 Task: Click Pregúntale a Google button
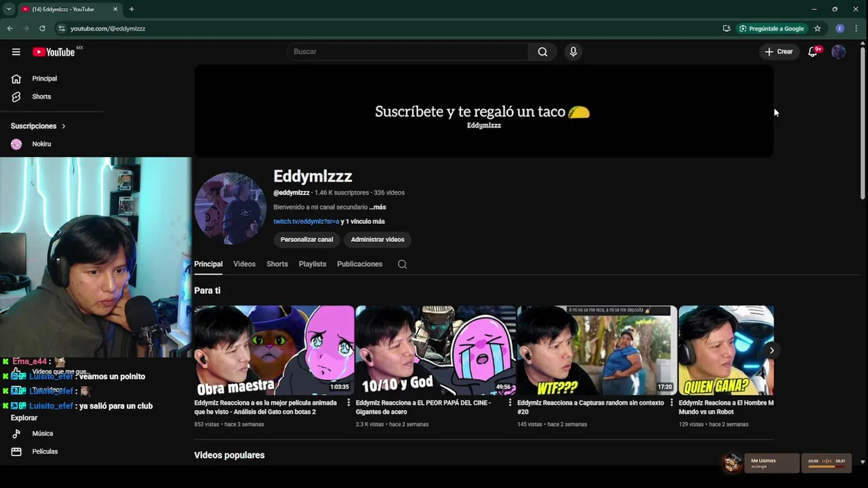(x=772, y=28)
